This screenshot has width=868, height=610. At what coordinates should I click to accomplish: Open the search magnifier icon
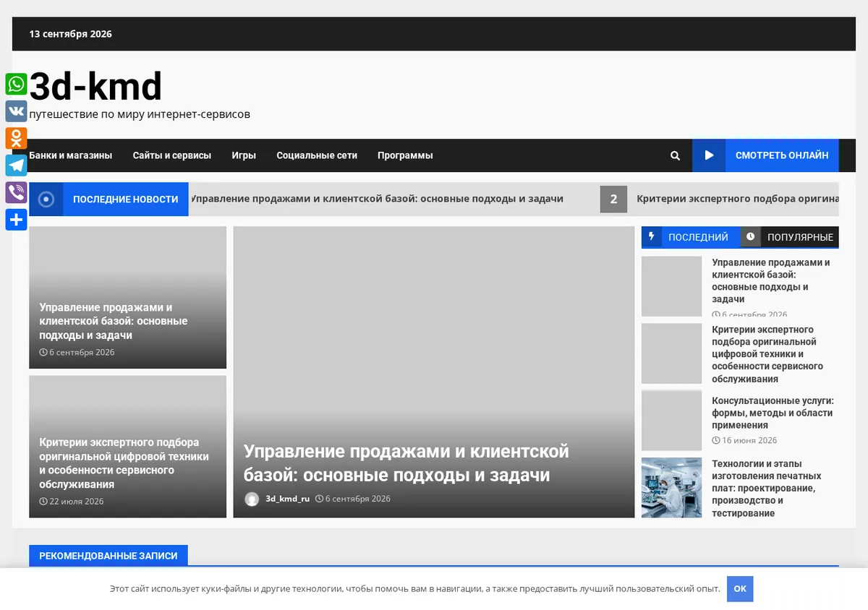click(675, 155)
